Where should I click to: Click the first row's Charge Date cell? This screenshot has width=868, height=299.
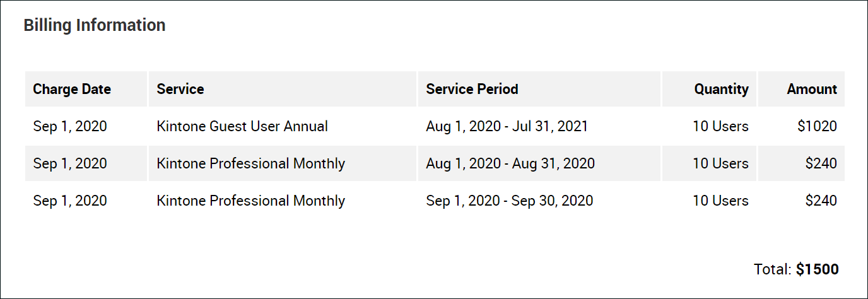[70, 126]
